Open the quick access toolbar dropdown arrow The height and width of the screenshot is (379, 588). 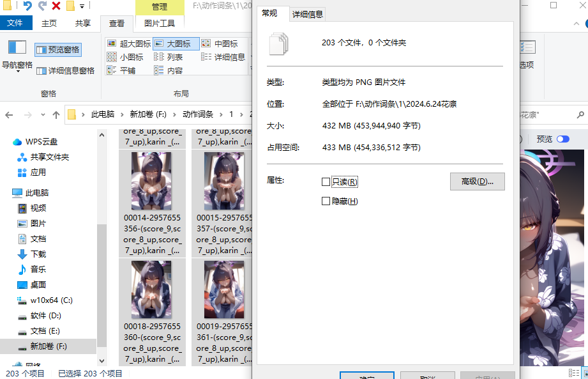(x=82, y=6)
